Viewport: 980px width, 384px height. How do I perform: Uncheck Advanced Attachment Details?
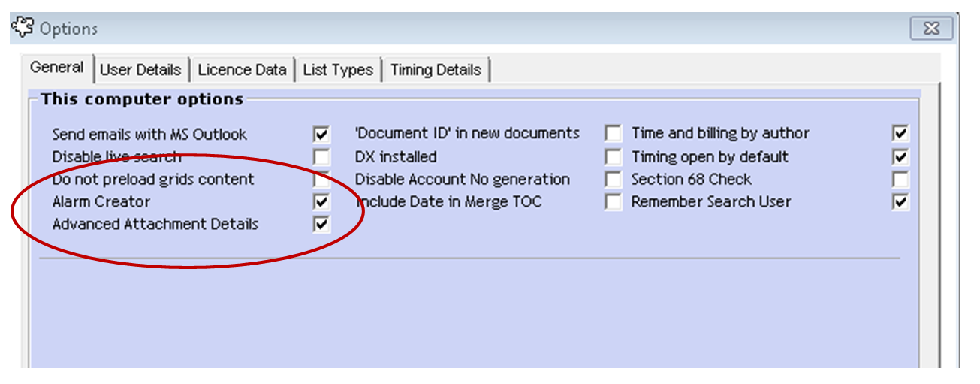(x=322, y=225)
